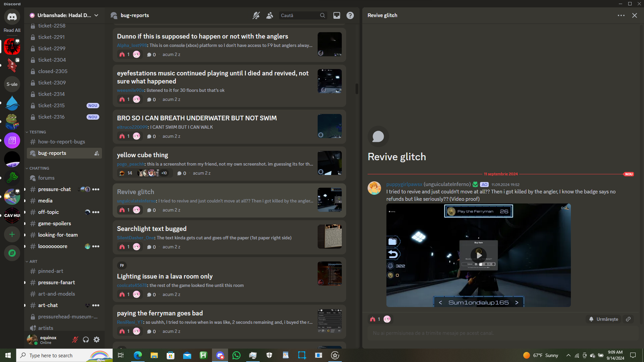This screenshot has height=362, width=644.
Task: Copy link to Revive glitch post
Action: (x=628, y=319)
